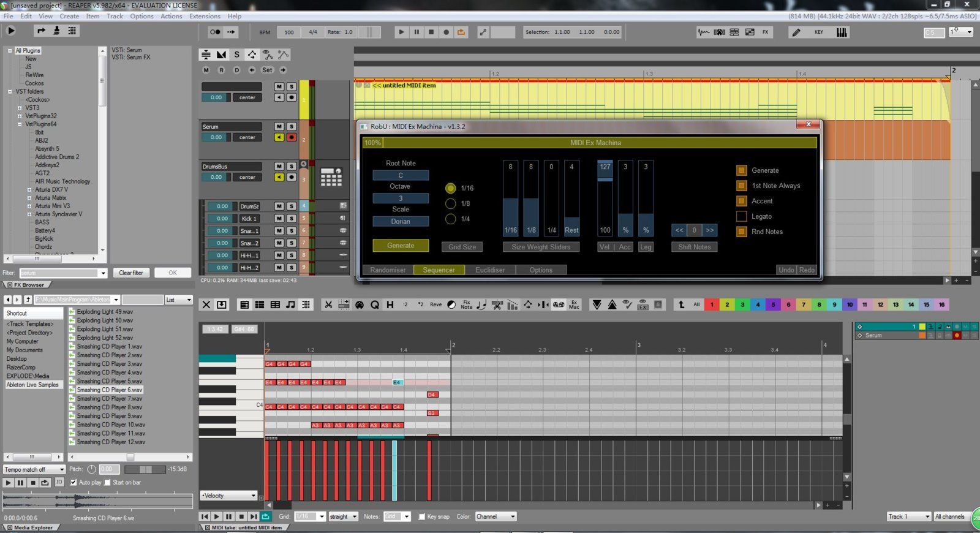The image size is (980, 533).
Task: Open the File menu
Action: pos(9,16)
